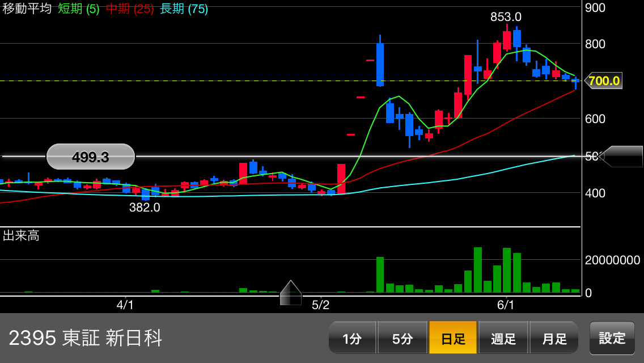
Task: Switch to the 5分 chart interval
Action: pos(402,338)
